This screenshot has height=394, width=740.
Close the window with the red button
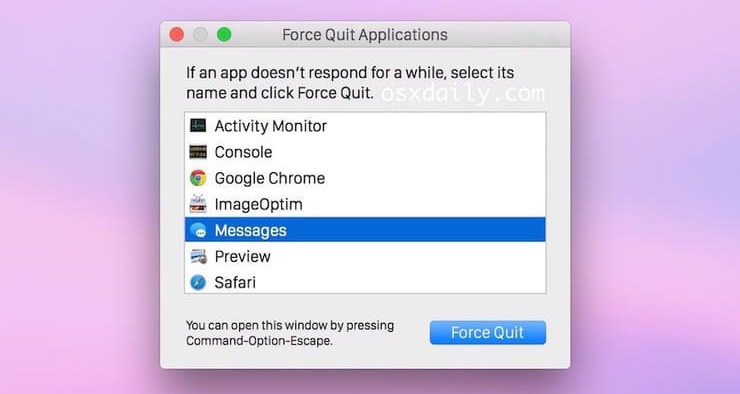[x=177, y=34]
